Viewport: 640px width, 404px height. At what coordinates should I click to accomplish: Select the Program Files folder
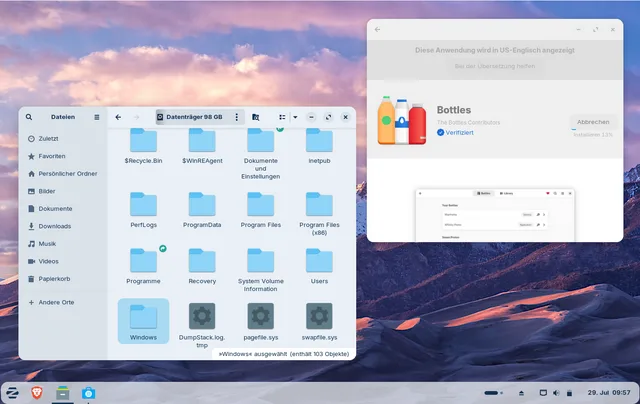(260, 210)
